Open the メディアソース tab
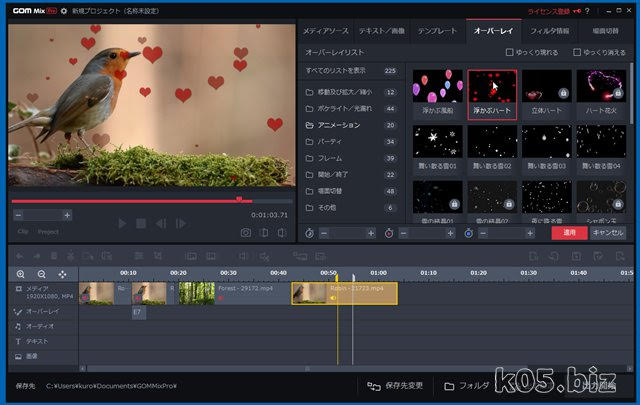Viewport: 640px width, 405px height. tap(327, 31)
